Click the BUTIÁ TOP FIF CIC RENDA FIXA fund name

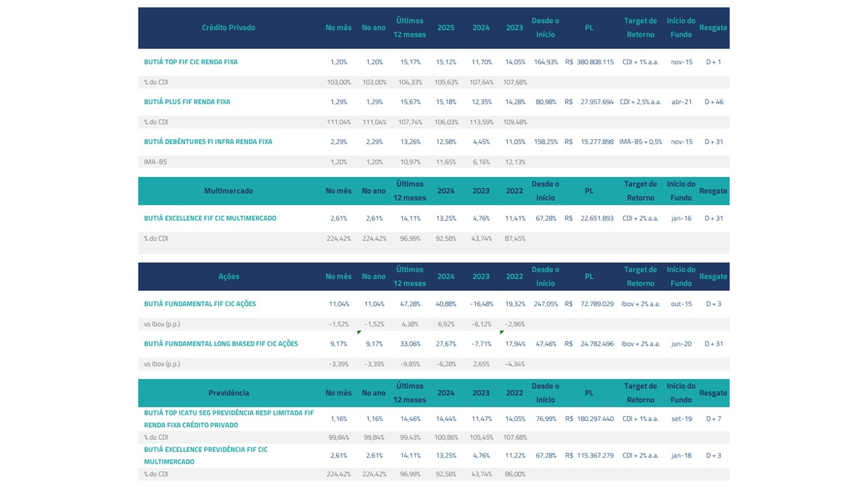191,62
